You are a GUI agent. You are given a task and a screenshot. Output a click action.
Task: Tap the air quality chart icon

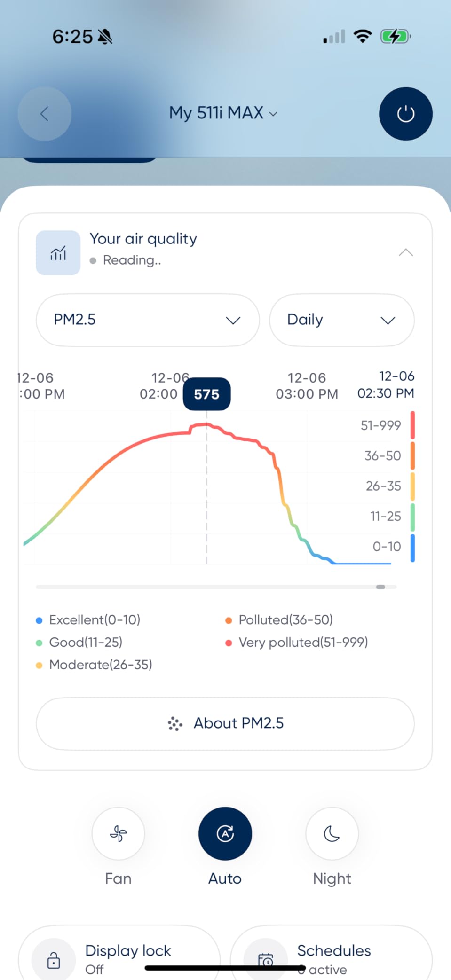(58, 253)
